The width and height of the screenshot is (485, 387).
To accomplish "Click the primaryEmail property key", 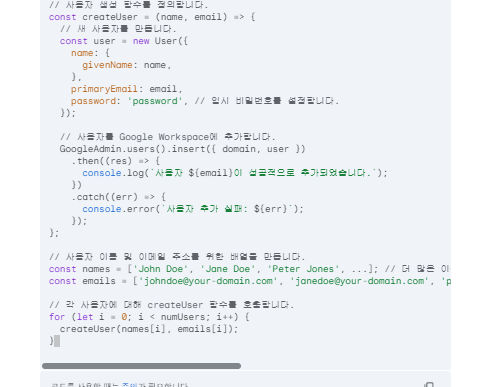I will pos(104,89).
